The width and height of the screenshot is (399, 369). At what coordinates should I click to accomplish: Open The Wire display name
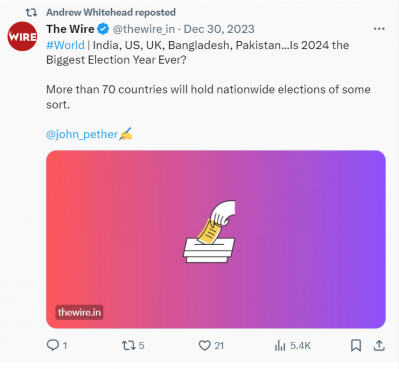tap(70, 29)
